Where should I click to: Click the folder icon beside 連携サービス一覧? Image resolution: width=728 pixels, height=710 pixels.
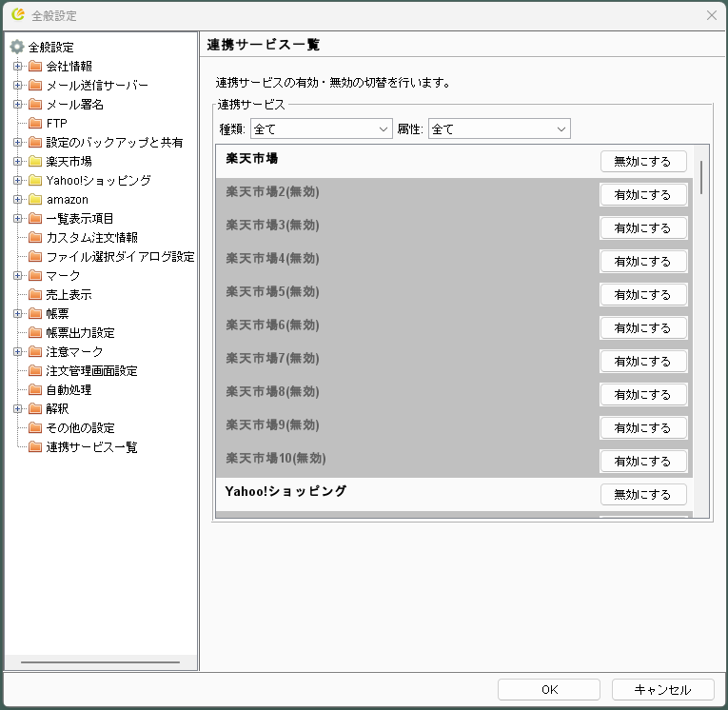coord(35,447)
